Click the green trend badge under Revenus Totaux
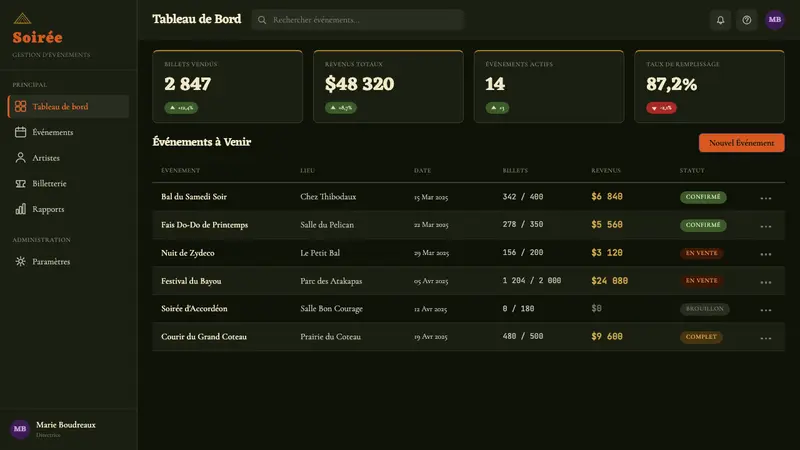 click(341, 108)
